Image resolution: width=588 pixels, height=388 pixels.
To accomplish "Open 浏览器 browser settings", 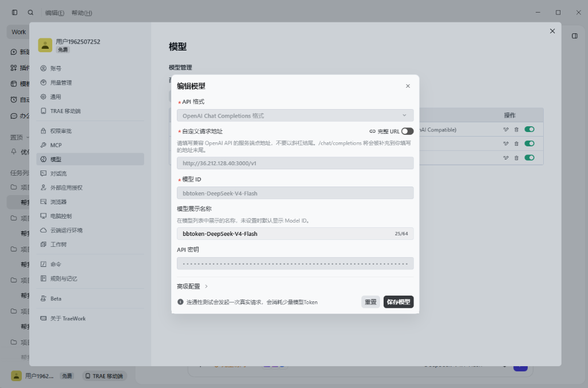I will click(90, 201).
